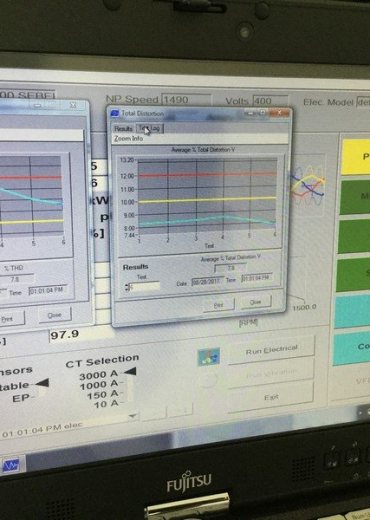Click the Average % Total Distortion V chart
The image size is (370, 520).
coord(207,197)
